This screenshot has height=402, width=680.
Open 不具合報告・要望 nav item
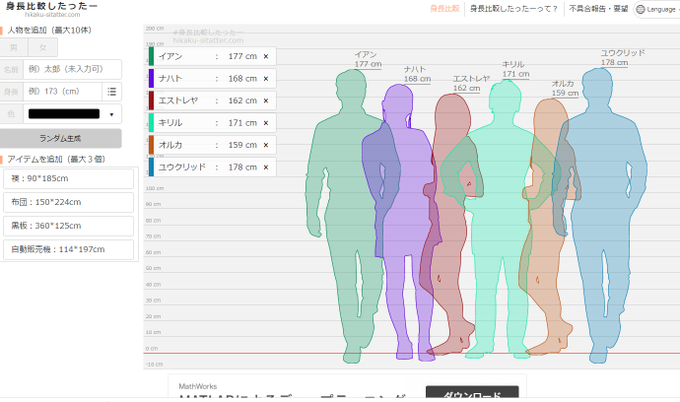(x=598, y=9)
